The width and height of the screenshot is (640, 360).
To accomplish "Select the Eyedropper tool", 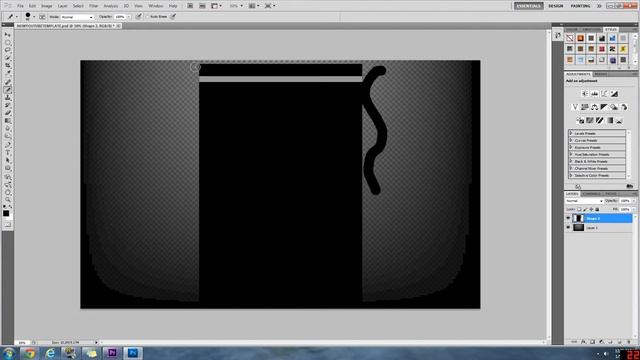I will pos(7,74).
